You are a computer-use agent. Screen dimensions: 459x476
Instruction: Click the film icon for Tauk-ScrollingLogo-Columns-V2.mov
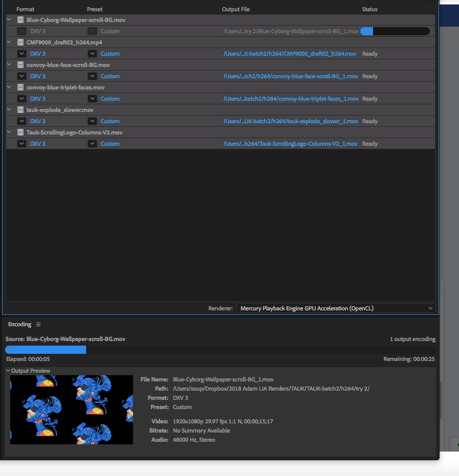20,132
